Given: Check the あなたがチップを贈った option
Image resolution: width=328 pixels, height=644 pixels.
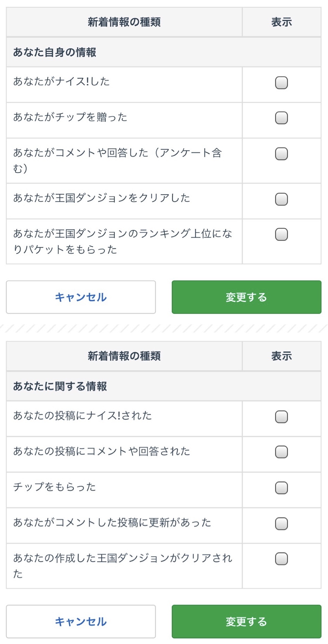Looking at the screenshot, I should click(x=281, y=118).
